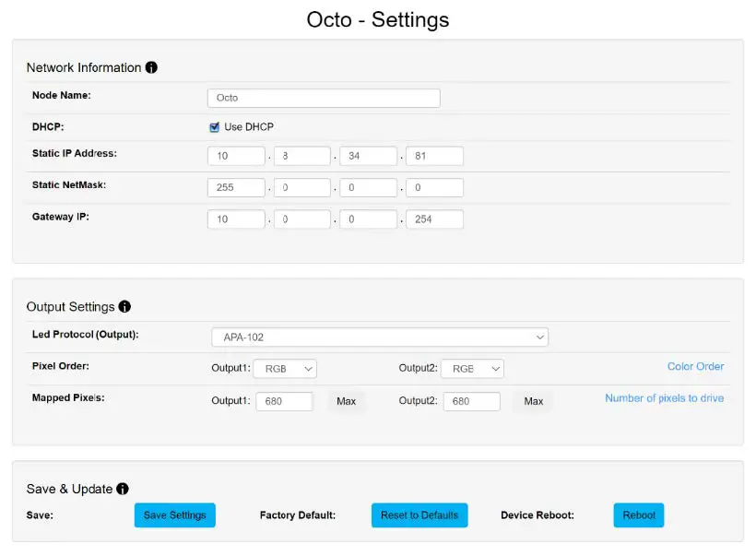Viewport: 756px width, 556px height.
Task: Click the Network Information info icon
Action: click(152, 67)
